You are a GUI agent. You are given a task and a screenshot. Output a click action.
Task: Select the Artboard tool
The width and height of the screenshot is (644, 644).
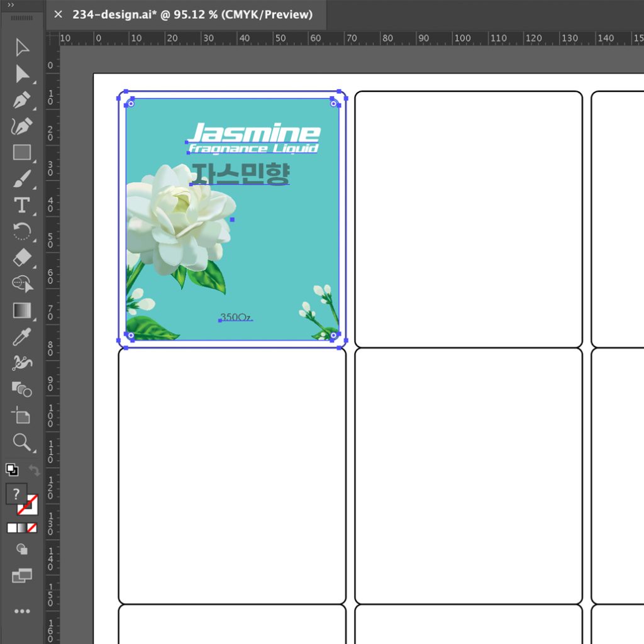tap(21, 415)
